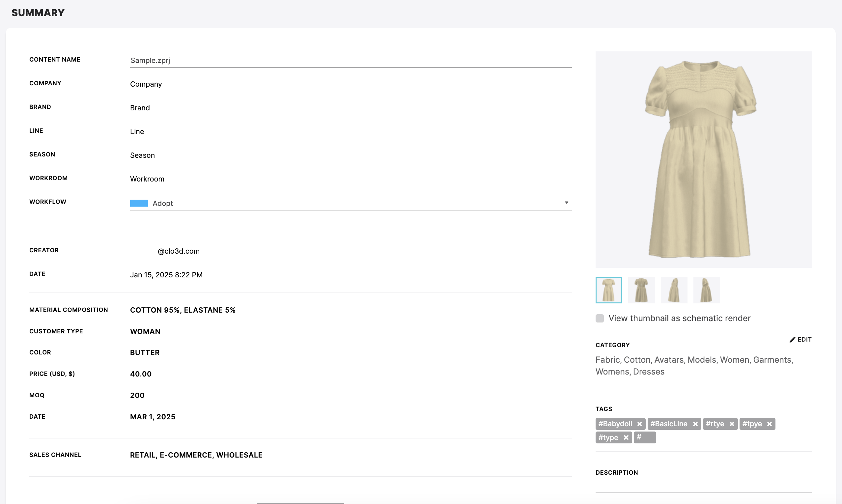Open the Workflow dropdown arrow
The image size is (842, 504).
coord(567,202)
